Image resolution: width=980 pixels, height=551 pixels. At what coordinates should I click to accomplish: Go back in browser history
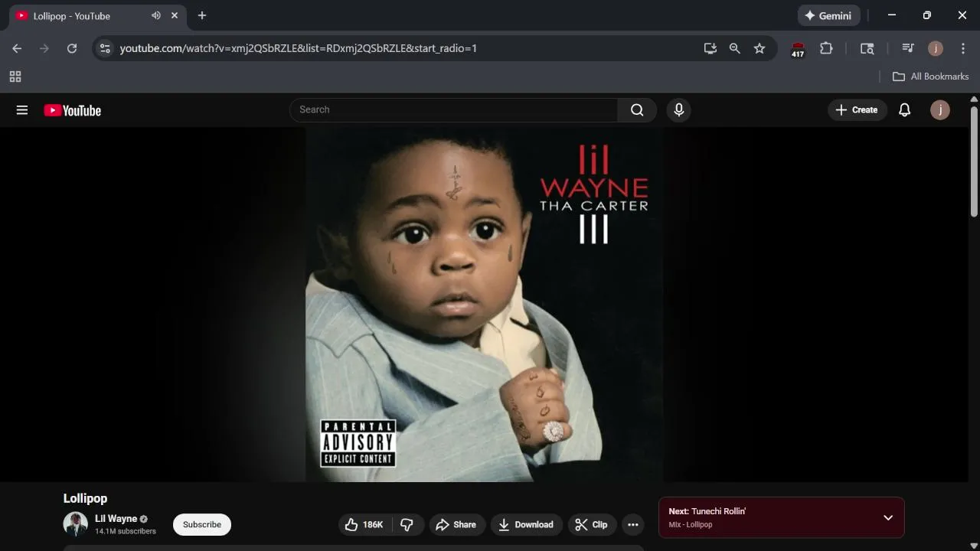[17, 48]
